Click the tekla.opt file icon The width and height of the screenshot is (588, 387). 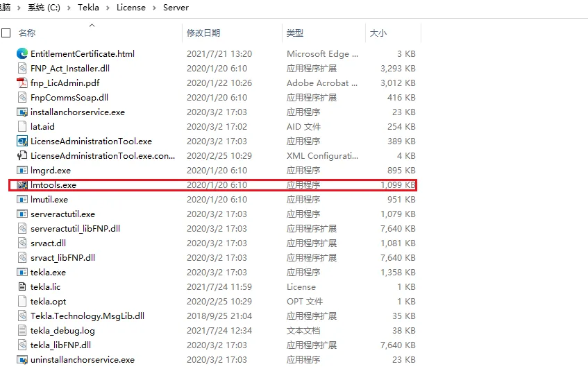click(22, 301)
